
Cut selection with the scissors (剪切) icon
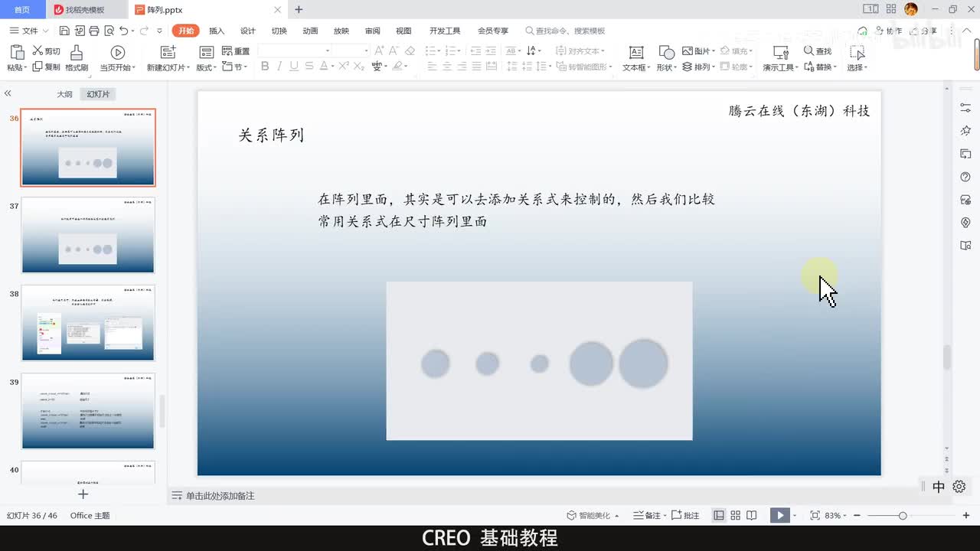(x=38, y=51)
